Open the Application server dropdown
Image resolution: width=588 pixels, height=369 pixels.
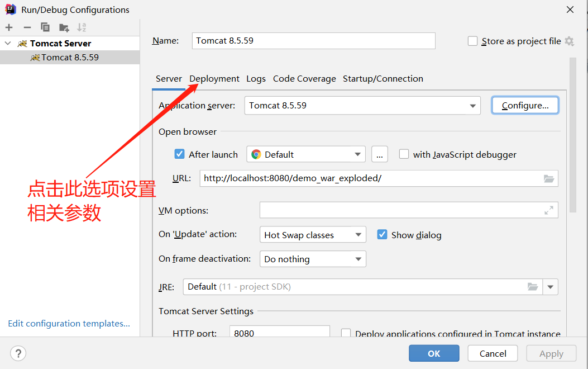[x=472, y=106]
